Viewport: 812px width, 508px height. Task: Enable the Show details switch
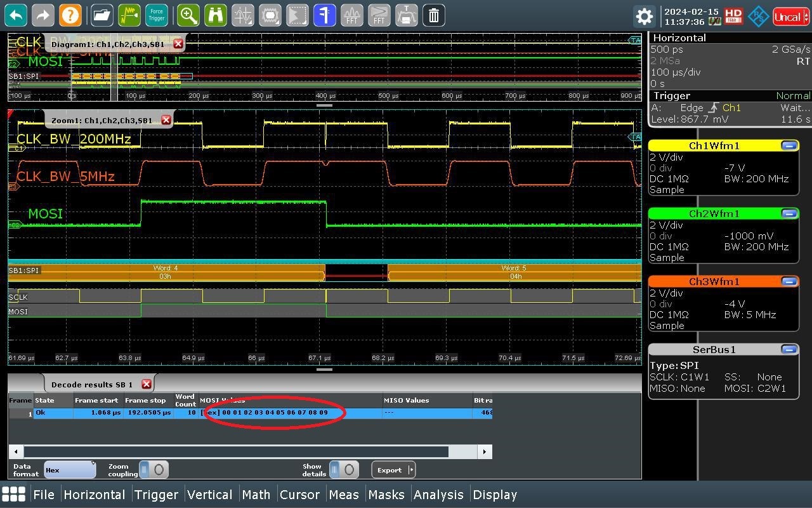coord(344,469)
